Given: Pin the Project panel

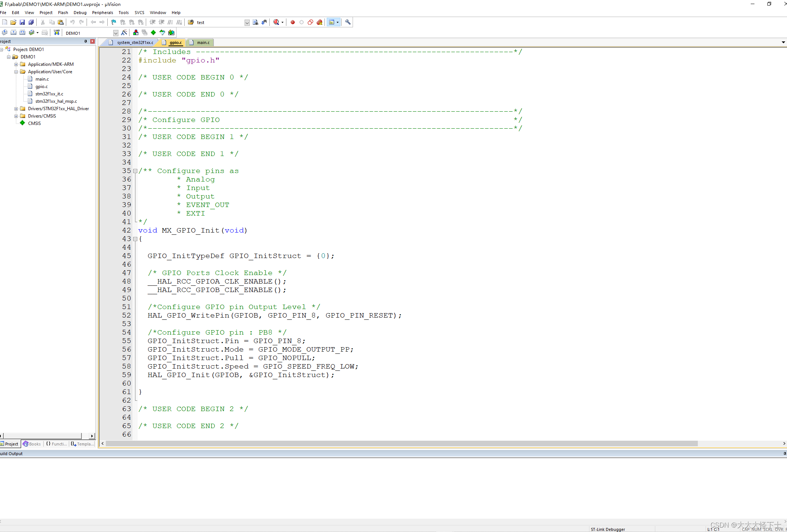Looking at the screenshot, I should coord(85,41).
